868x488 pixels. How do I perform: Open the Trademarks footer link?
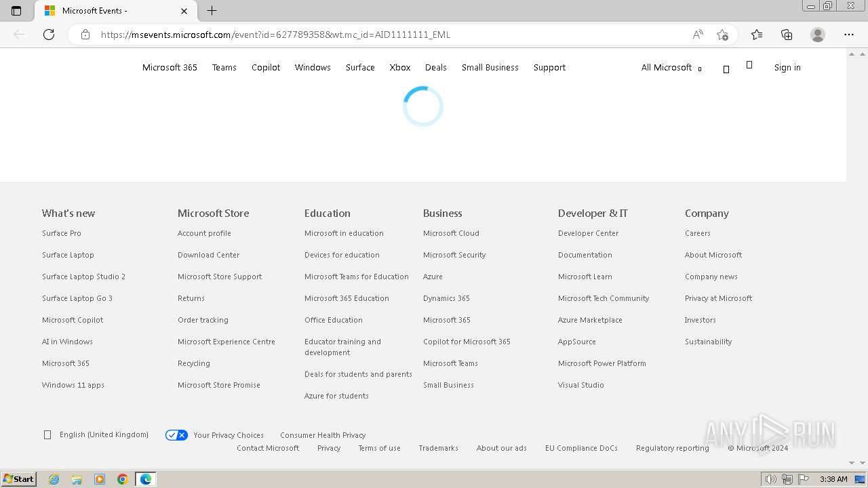pyautogui.click(x=438, y=448)
